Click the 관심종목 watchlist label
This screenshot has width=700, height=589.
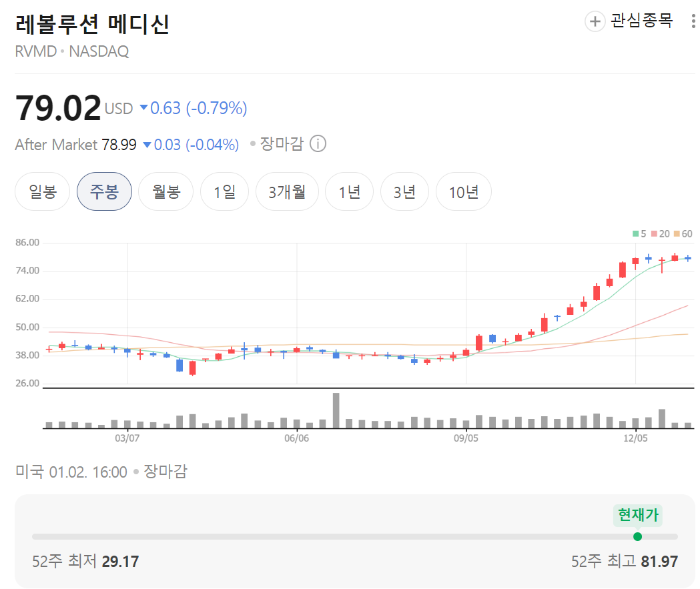[x=641, y=21]
